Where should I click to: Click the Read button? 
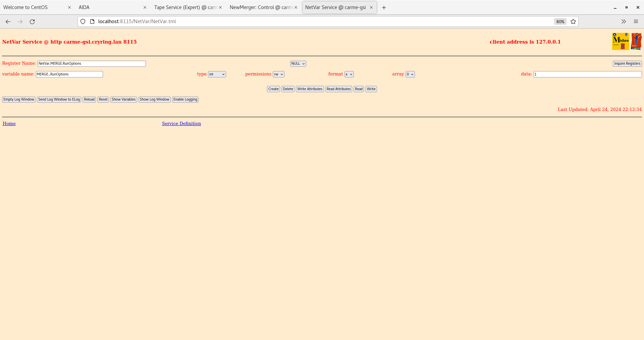359,89
